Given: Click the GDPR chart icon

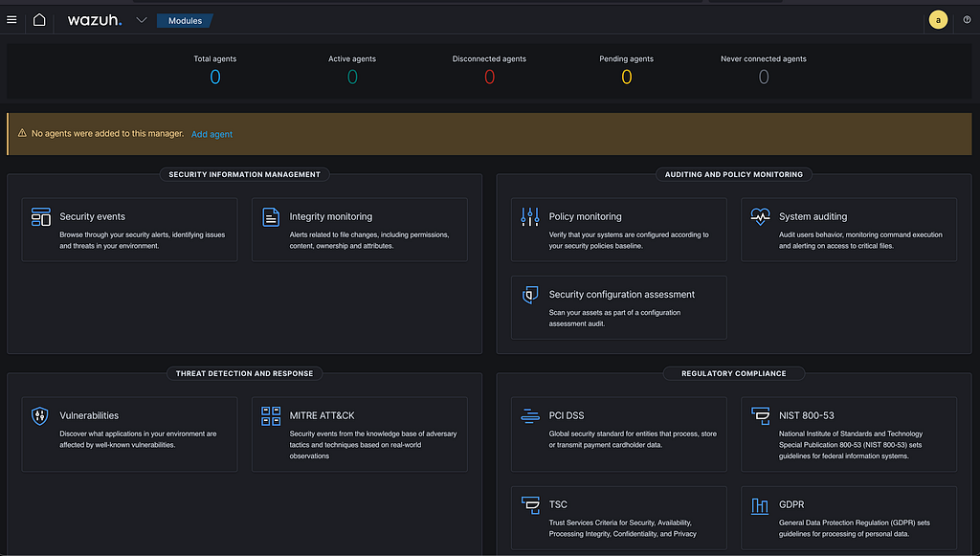Looking at the screenshot, I should [x=759, y=505].
